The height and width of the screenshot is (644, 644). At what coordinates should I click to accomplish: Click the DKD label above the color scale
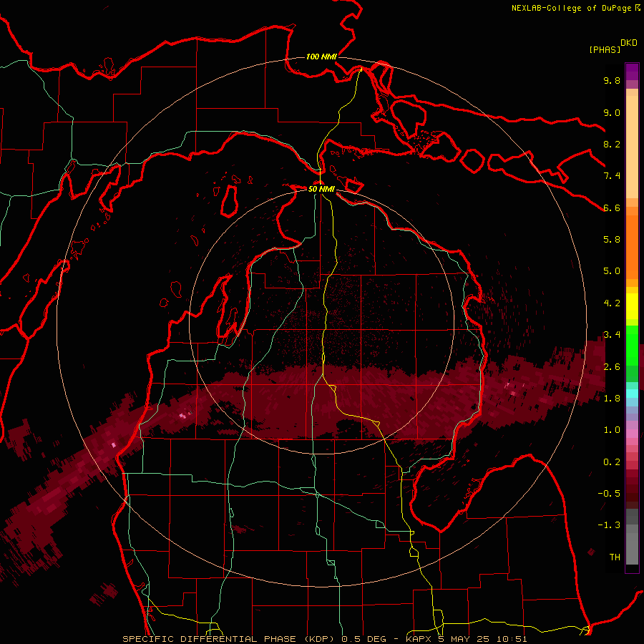click(629, 43)
